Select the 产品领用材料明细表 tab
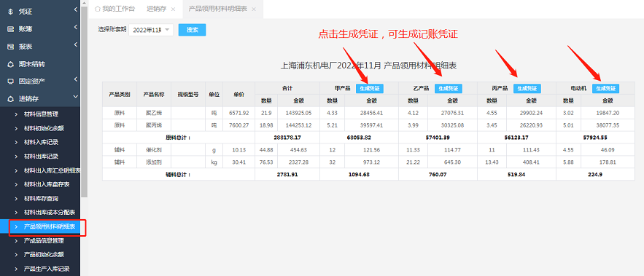Image resolution: width=644 pixels, height=276 pixels. coord(217,9)
